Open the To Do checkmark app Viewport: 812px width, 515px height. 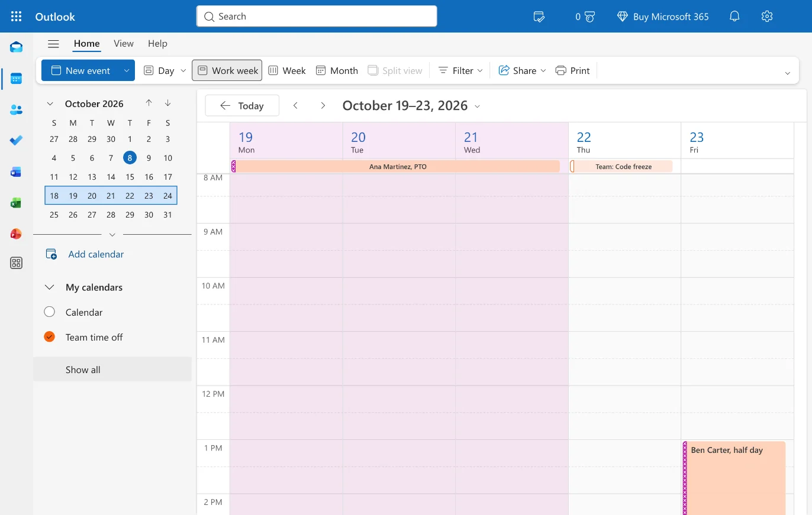click(16, 140)
